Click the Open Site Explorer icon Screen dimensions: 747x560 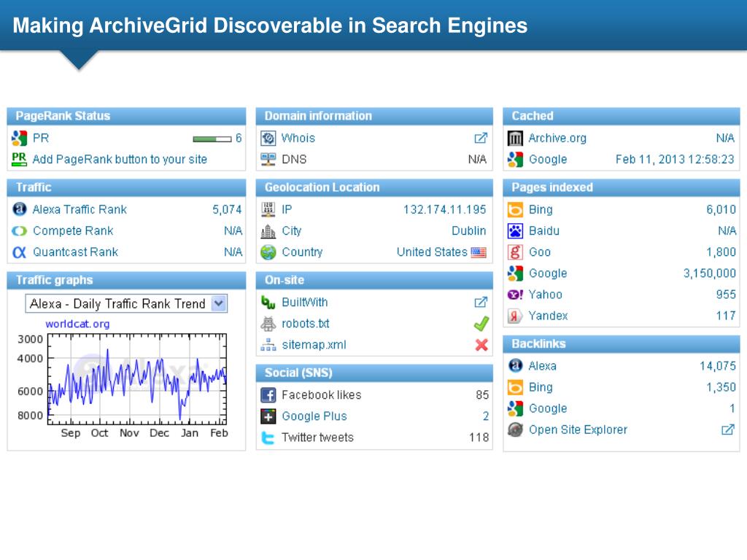[x=515, y=429]
